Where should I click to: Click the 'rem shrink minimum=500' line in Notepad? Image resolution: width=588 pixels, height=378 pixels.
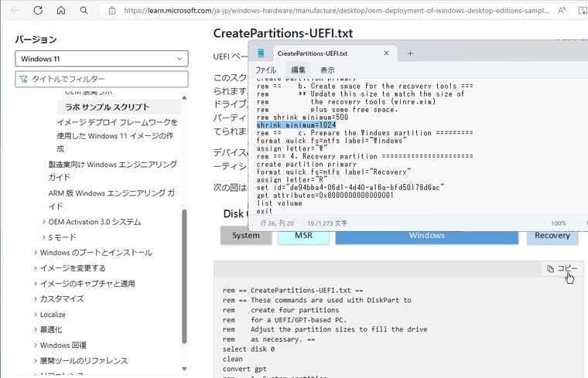coord(303,117)
